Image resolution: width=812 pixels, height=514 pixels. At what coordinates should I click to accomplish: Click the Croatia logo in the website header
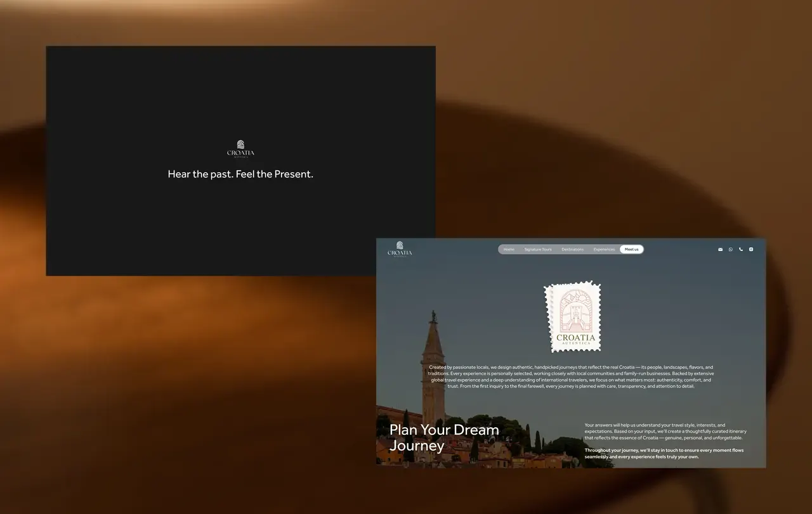400,248
